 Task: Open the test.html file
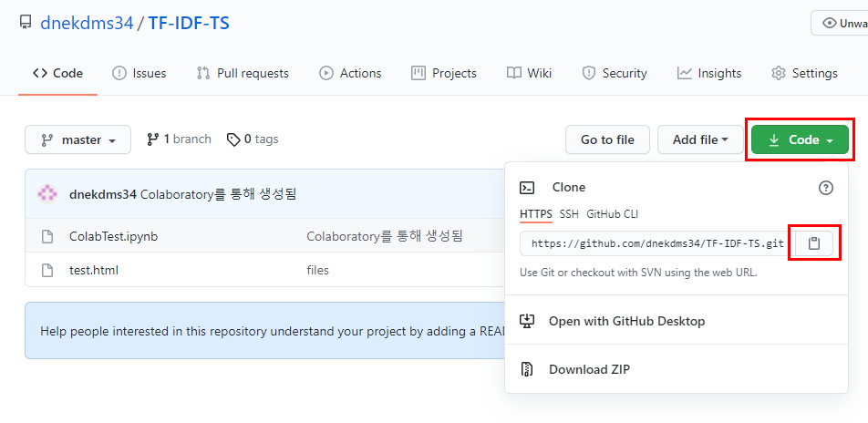(94, 270)
